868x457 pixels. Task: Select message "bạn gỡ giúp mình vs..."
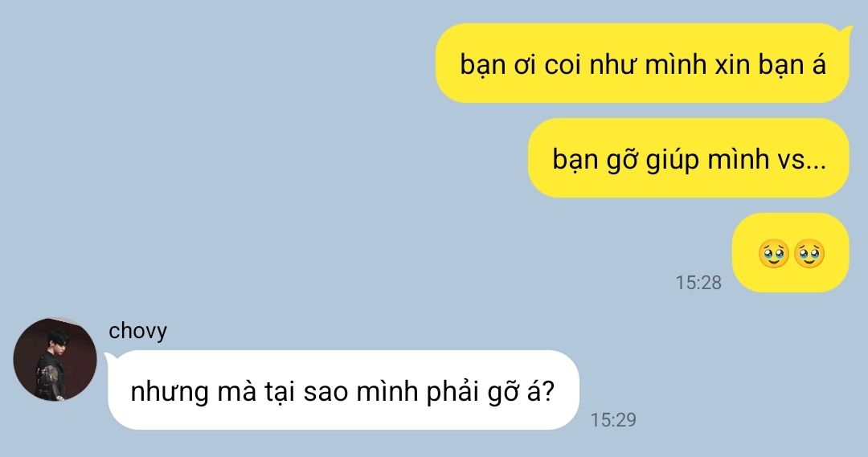(x=688, y=158)
